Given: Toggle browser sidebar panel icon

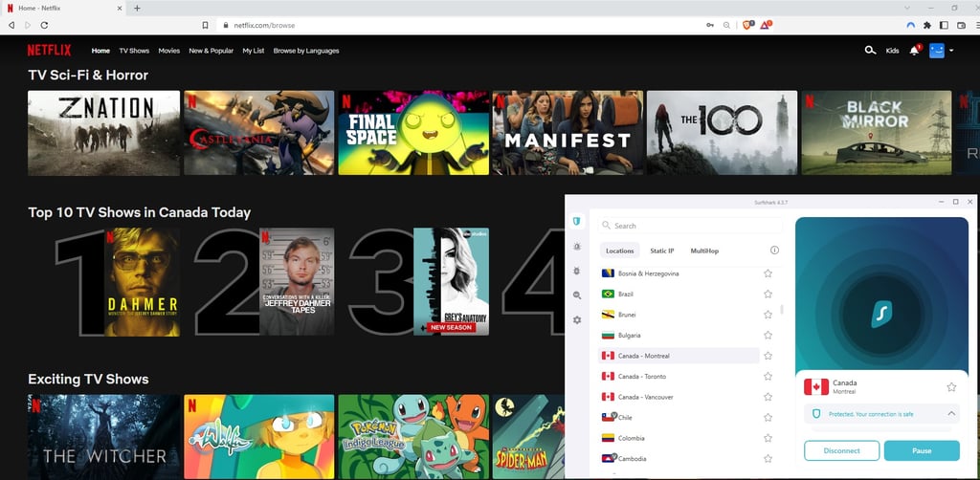Looking at the screenshot, I should click(x=944, y=25).
